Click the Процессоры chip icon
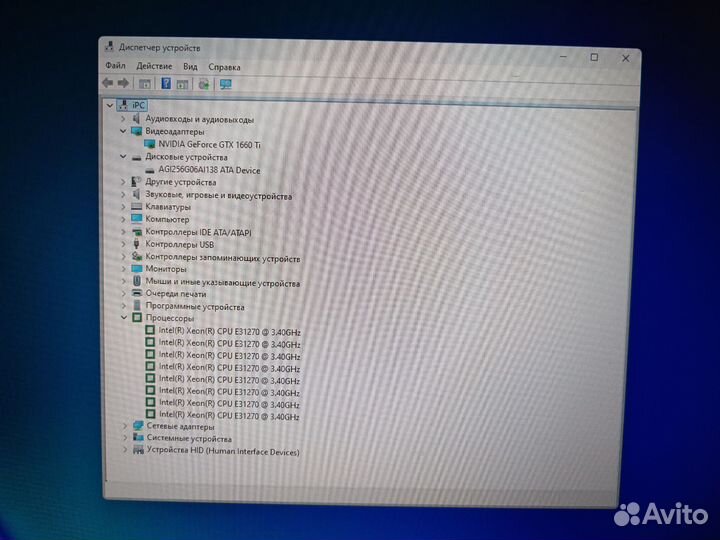Viewport: 720px width, 540px height. point(137,317)
